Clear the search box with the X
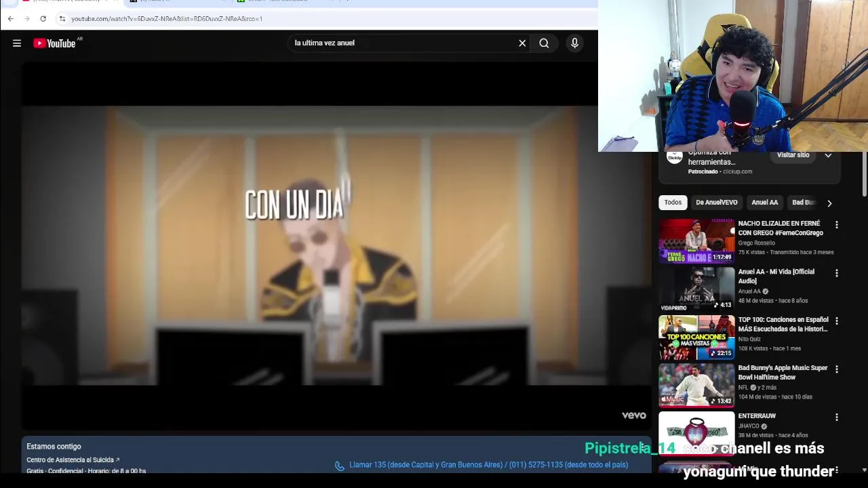This screenshot has height=488, width=868. (522, 43)
